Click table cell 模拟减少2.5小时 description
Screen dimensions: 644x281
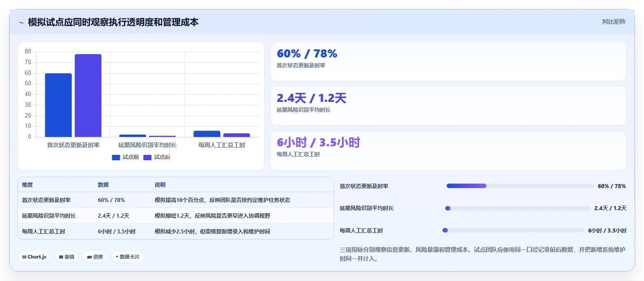pos(212,231)
